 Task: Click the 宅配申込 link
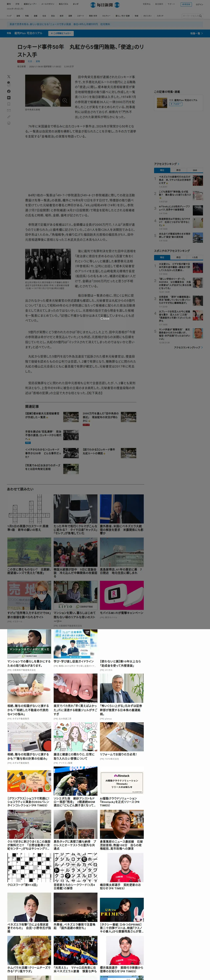pyautogui.click(x=147, y=4)
